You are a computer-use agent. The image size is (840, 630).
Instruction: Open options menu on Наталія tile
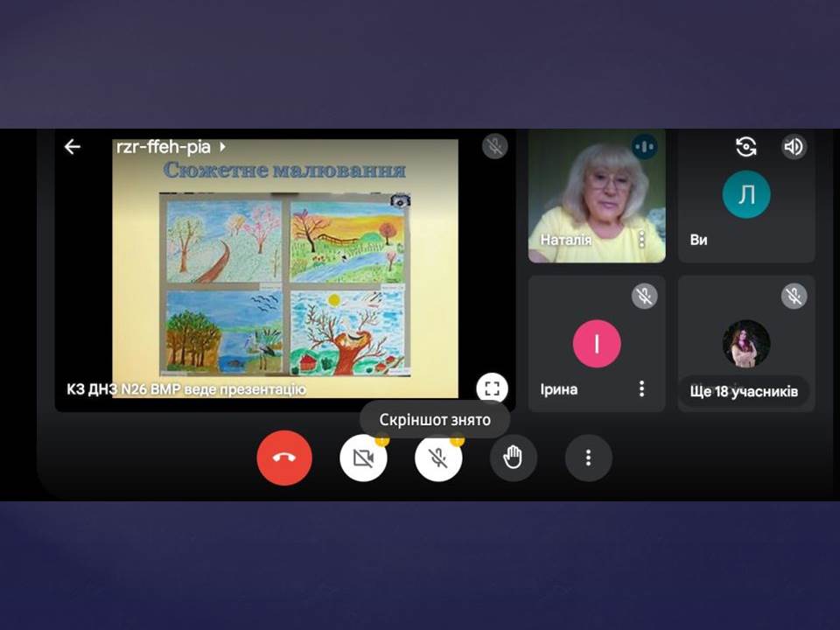point(641,239)
